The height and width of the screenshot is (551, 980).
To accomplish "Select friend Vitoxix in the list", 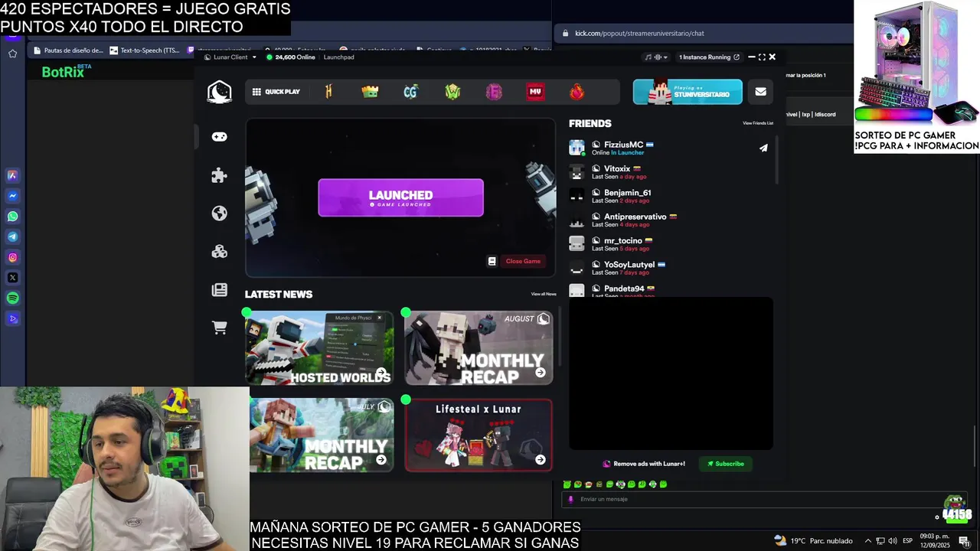I will point(670,172).
